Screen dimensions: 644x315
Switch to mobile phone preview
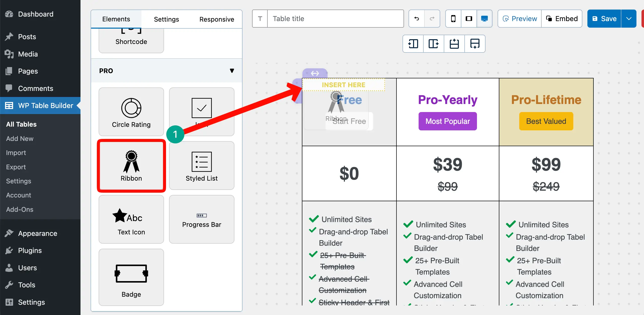pos(453,19)
